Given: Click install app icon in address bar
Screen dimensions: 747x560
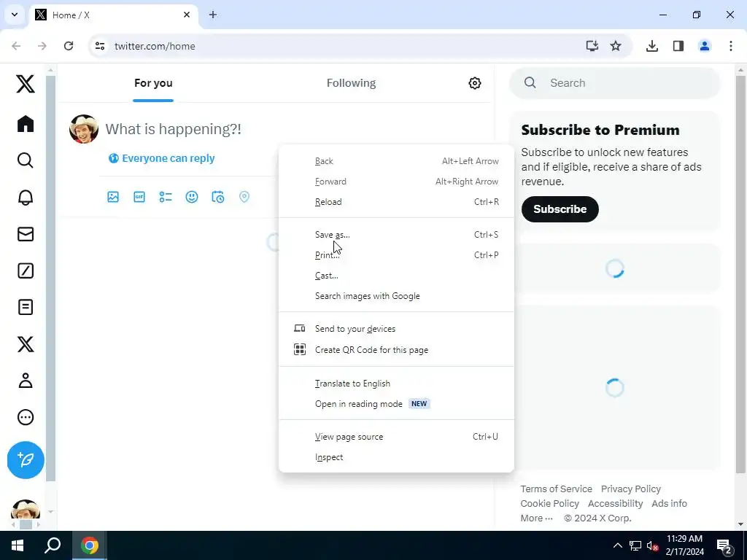Looking at the screenshot, I should click(x=592, y=46).
